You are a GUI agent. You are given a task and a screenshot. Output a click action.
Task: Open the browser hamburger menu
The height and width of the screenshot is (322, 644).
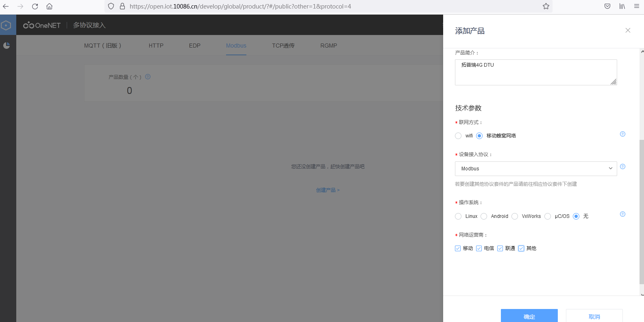click(637, 7)
